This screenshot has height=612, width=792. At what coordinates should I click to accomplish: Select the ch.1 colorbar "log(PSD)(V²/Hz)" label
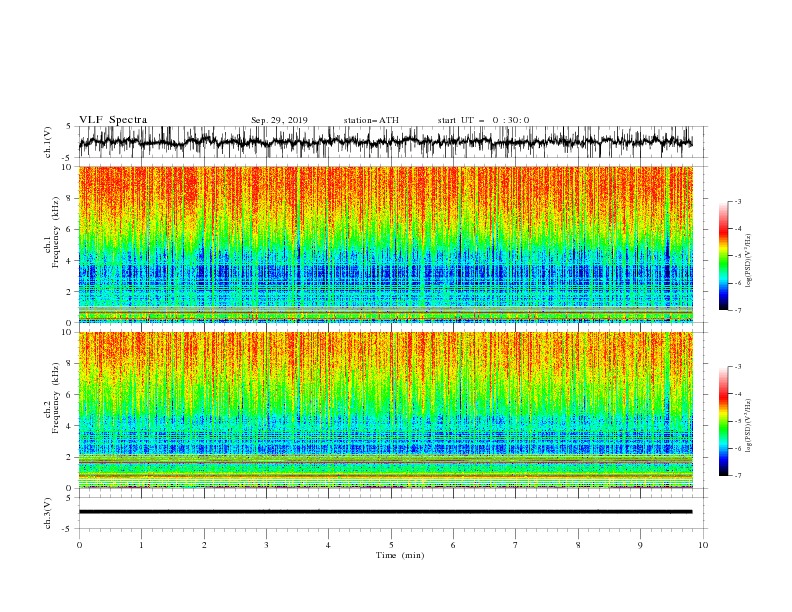click(x=749, y=261)
